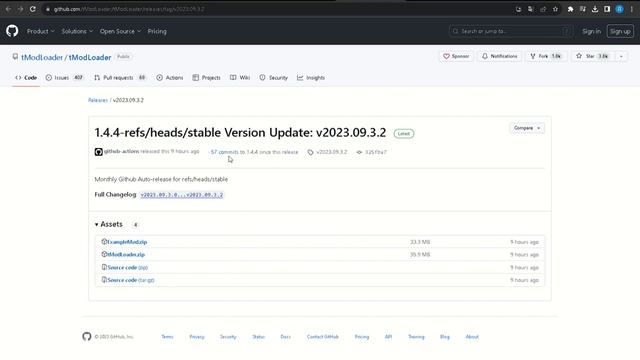Click the github-actions author link

121,151
